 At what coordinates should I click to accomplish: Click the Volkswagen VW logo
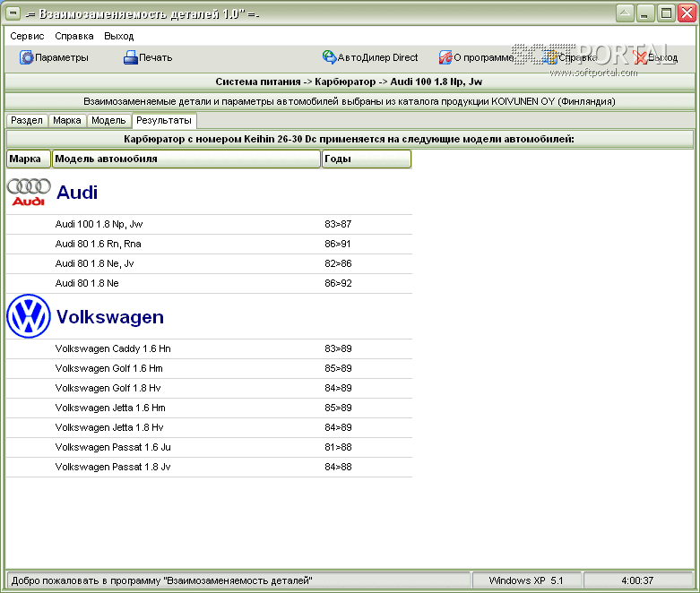pyautogui.click(x=29, y=316)
